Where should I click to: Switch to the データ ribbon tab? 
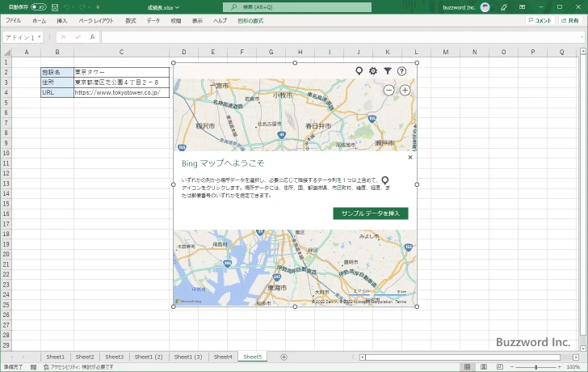[153, 21]
